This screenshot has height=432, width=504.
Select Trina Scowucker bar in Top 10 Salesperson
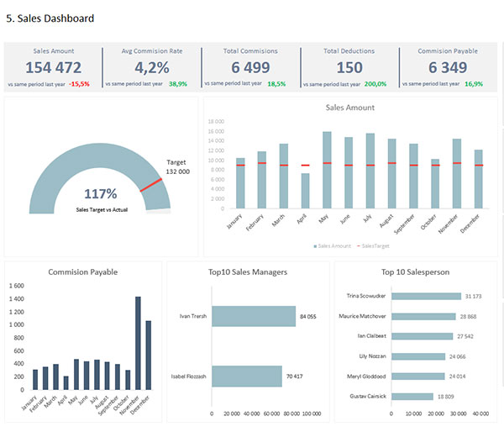426,296
